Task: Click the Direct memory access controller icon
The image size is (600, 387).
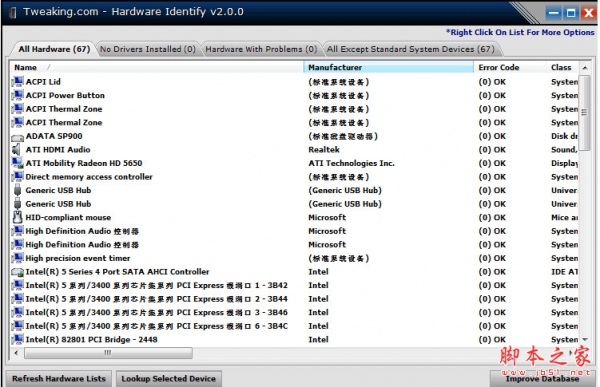Action: 18,177
